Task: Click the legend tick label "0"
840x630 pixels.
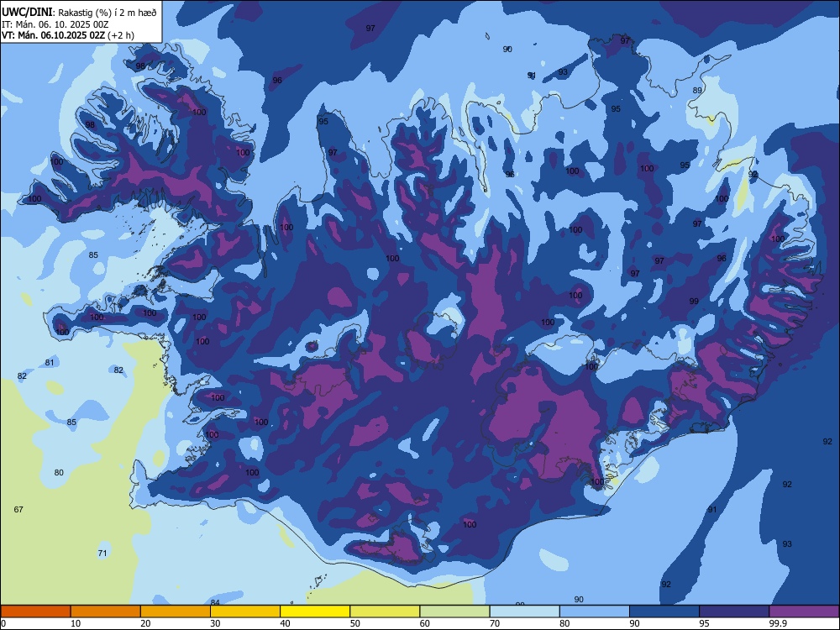Action: [3, 623]
